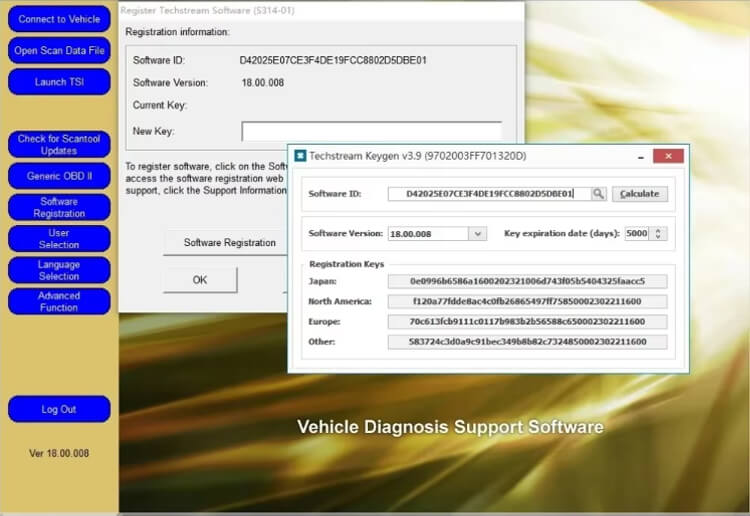The image size is (750, 516).
Task: Click the expiration days spinner arrows
Action: pyautogui.click(x=658, y=233)
